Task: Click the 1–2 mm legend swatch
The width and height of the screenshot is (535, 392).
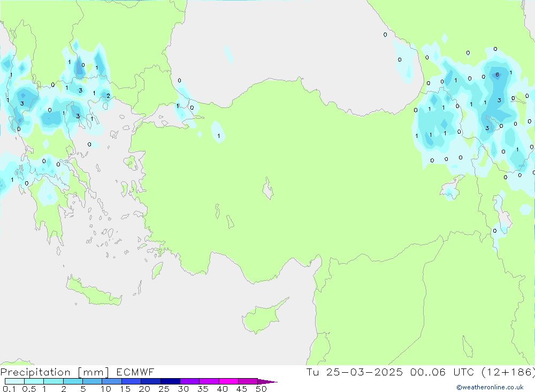Action: click(53, 381)
